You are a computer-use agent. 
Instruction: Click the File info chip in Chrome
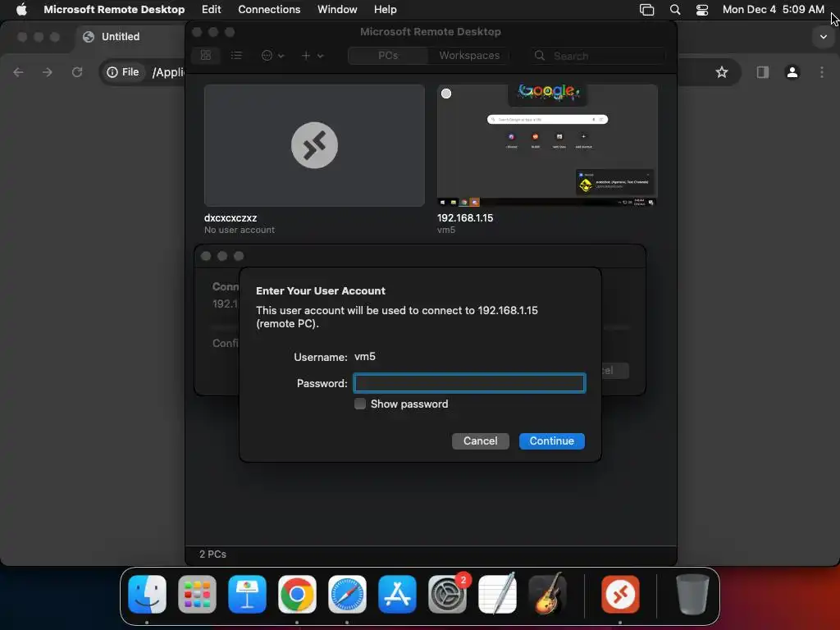click(x=123, y=72)
